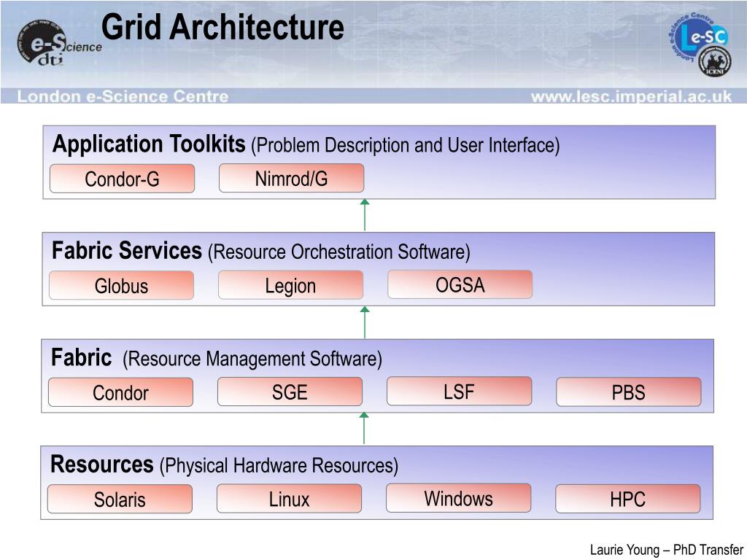Select the Solaris box
Viewport: 747px width, 560px height.
pyautogui.click(x=120, y=499)
